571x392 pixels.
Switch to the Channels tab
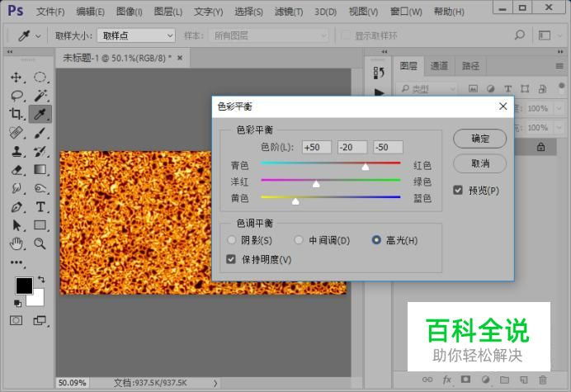[439, 66]
